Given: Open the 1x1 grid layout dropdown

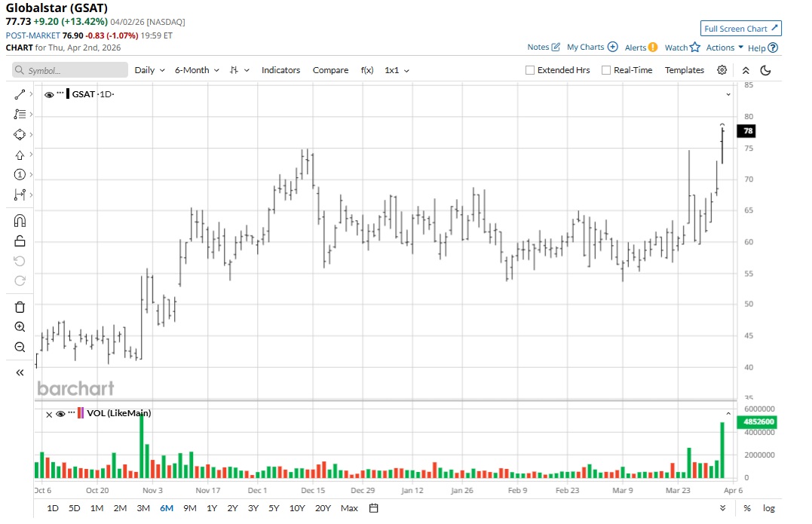Looking at the screenshot, I should pyautogui.click(x=397, y=70).
